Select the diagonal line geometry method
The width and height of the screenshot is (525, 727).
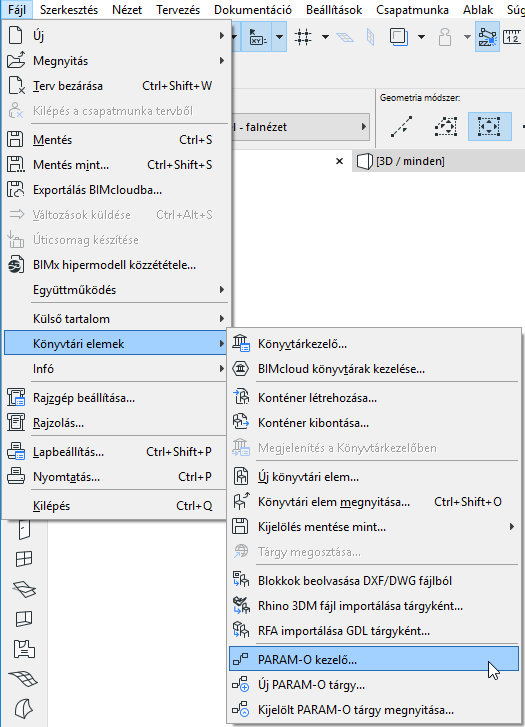(401, 126)
